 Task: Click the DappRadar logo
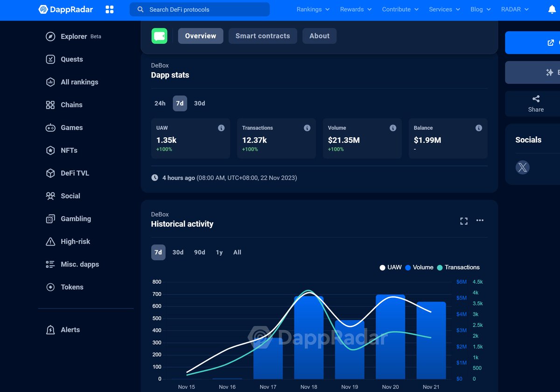coord(65,9)
